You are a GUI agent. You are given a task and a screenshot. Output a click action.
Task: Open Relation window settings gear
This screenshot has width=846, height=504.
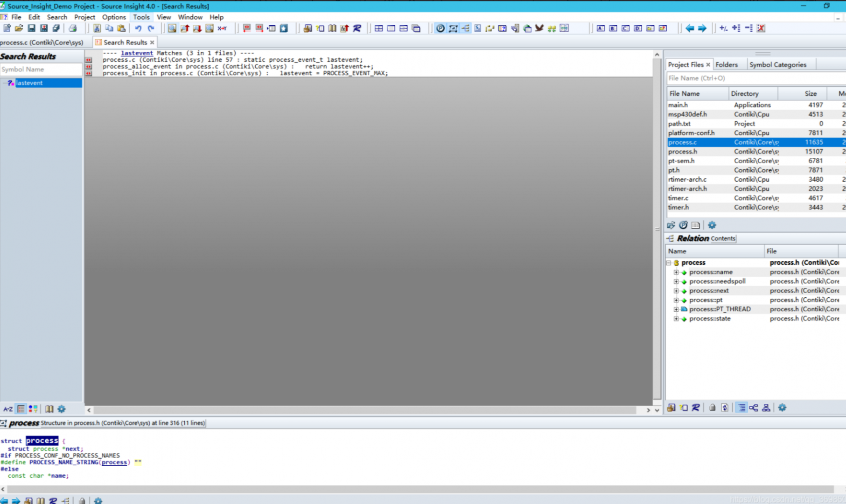[782, 408]
